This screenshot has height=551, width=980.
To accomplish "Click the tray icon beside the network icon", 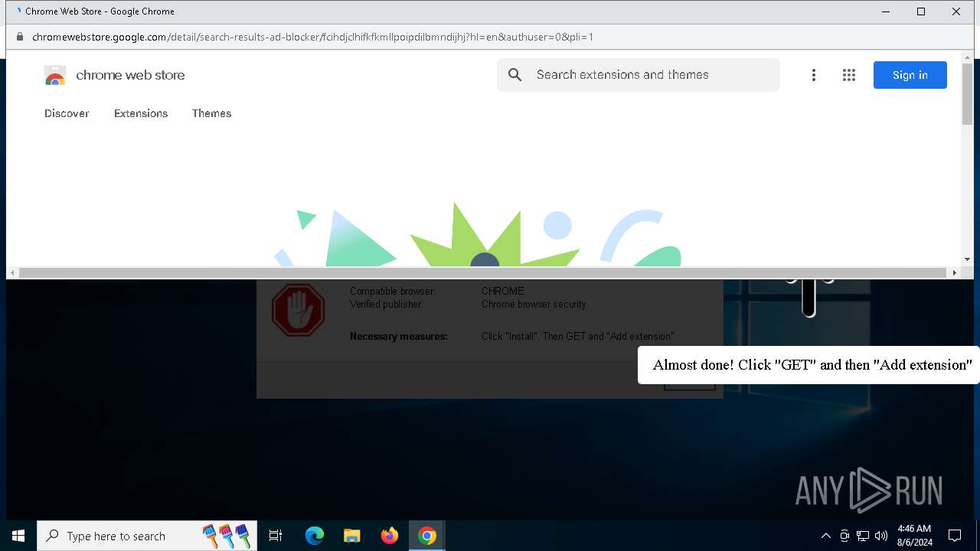I will (x=844, y=536).
